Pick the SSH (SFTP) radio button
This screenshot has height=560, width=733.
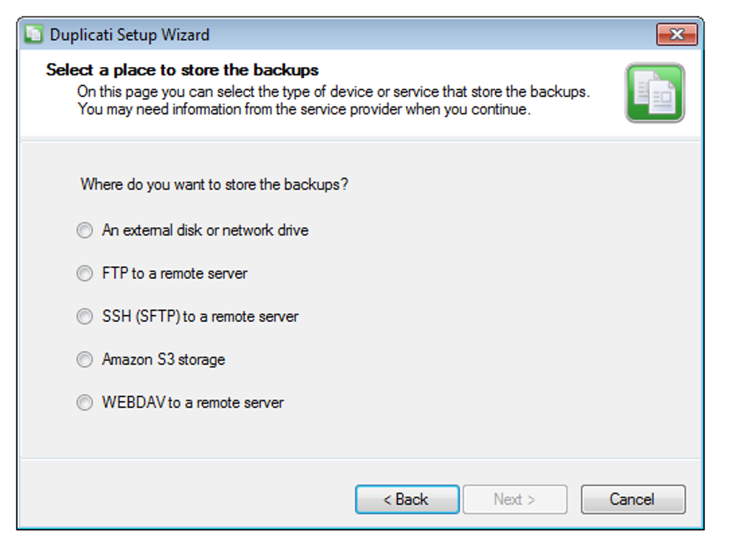click(x=85, y=317)
